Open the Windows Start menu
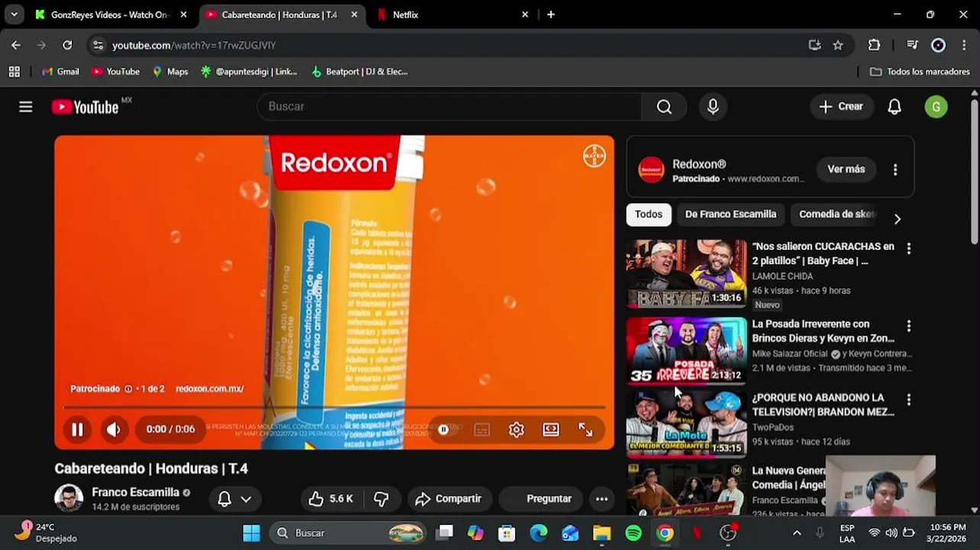980x550 pixels. (x=251, y=533)
